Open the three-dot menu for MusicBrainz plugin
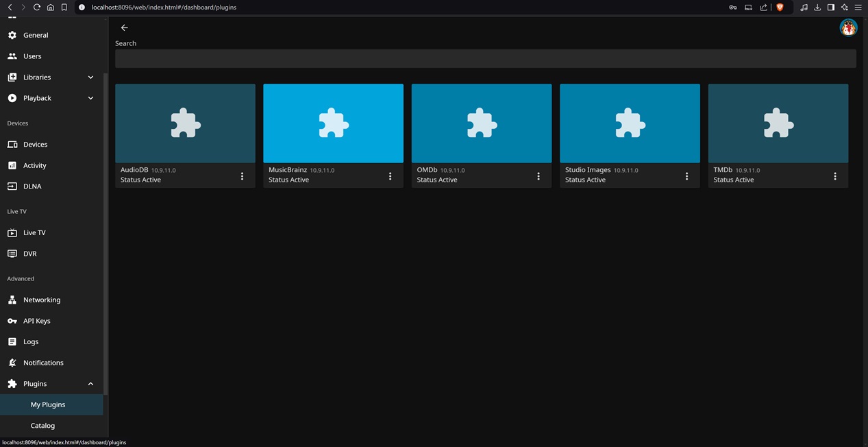 (x=390, y=176)
